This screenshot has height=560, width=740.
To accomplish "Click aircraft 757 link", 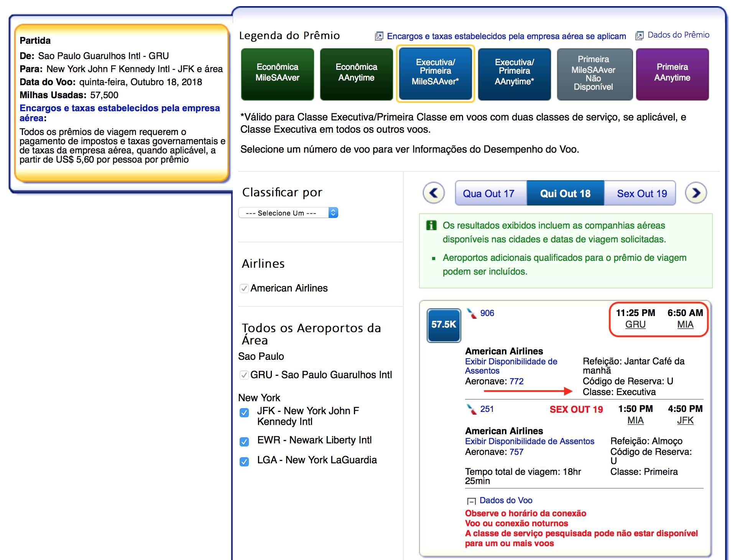I will point(516,452).
